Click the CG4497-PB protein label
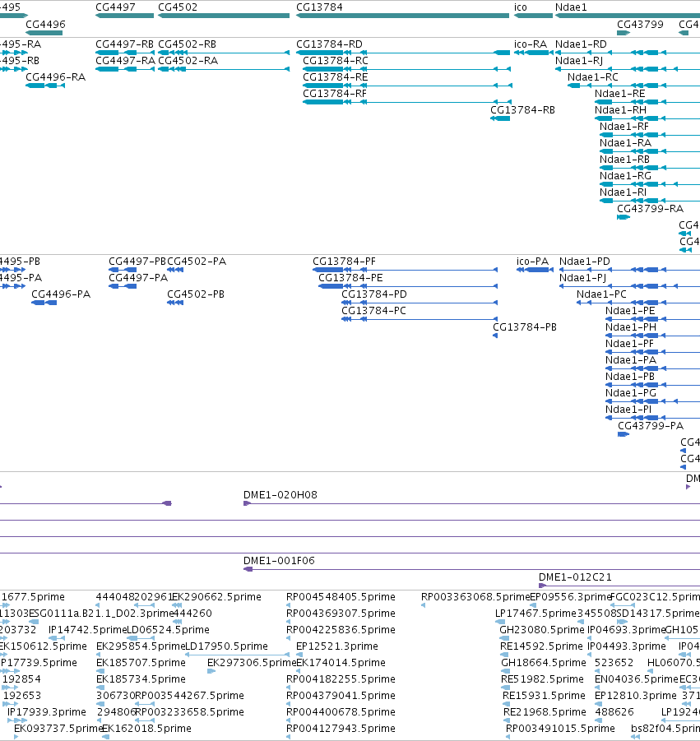The width and height of the screenshot is (700, 741). pyautogui.click(x=137, y=262)
